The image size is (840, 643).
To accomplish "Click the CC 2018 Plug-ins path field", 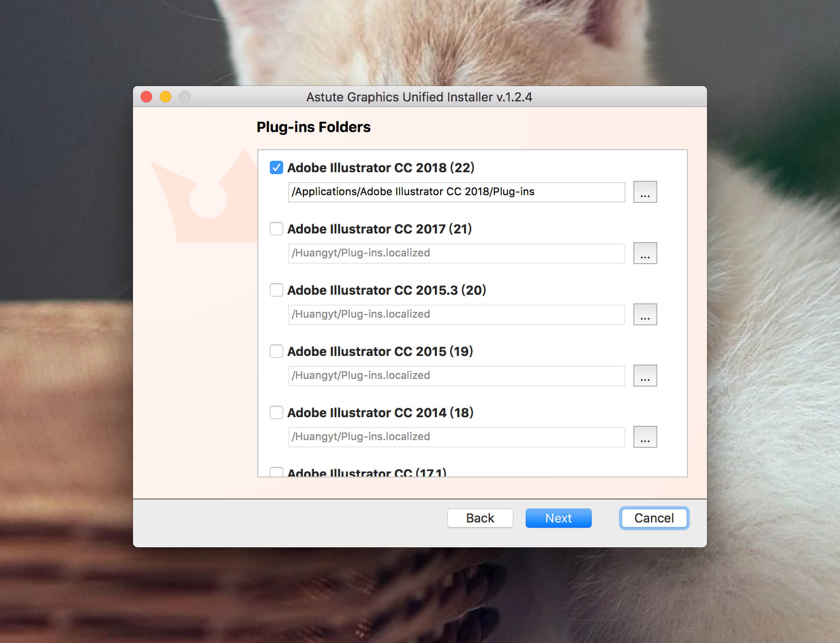I will [456, 192].
